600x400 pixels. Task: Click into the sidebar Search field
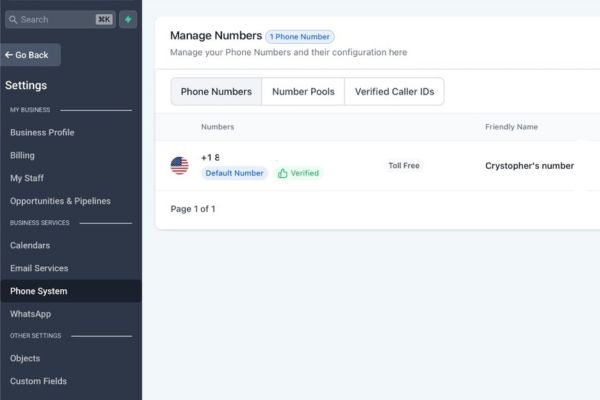click(x=60, y=20)
